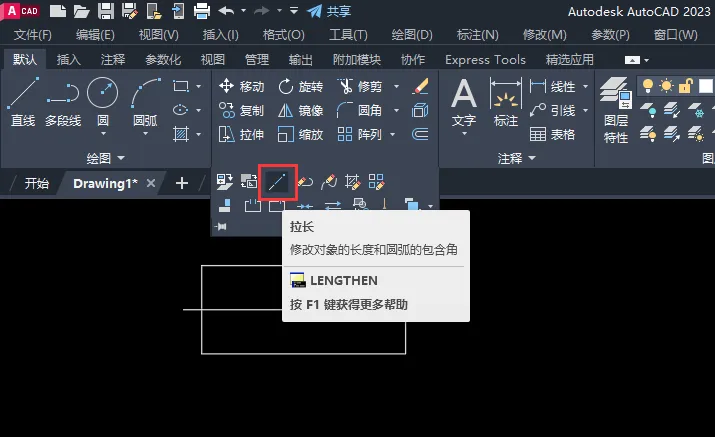Click the Thaw All Layers sun icon
This screenshot has width=715, height=437.
click(x=696, y=134)
